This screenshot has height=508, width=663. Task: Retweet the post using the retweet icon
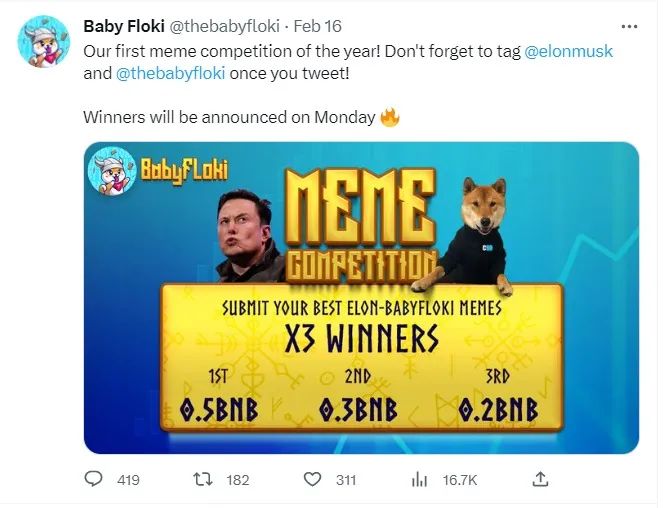(199, 480)
